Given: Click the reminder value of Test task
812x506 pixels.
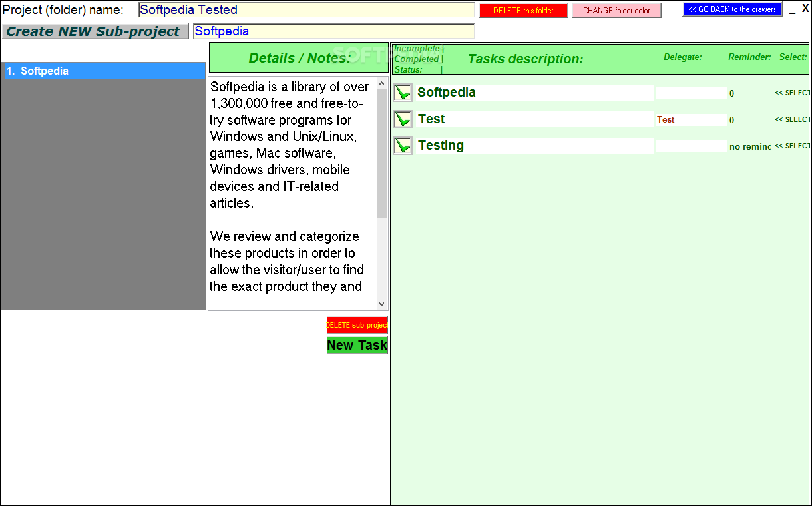Looking at the screenshot, I should point(732,120).
